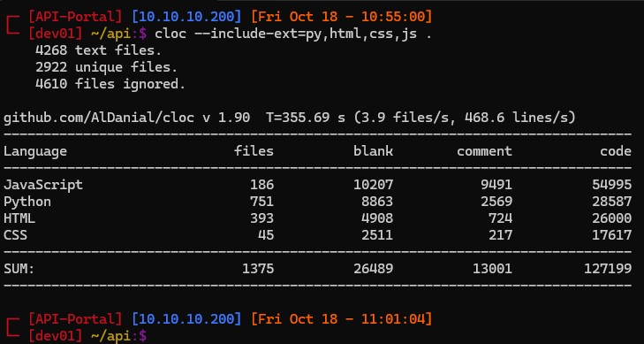
Task: Click the total code count 127199
Action: (608, 269)
